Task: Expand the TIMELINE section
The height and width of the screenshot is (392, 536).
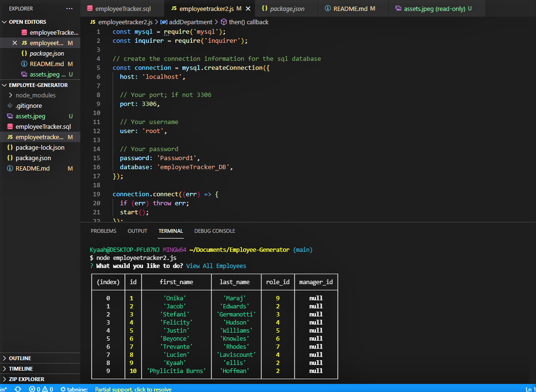Action: point(5,369)
